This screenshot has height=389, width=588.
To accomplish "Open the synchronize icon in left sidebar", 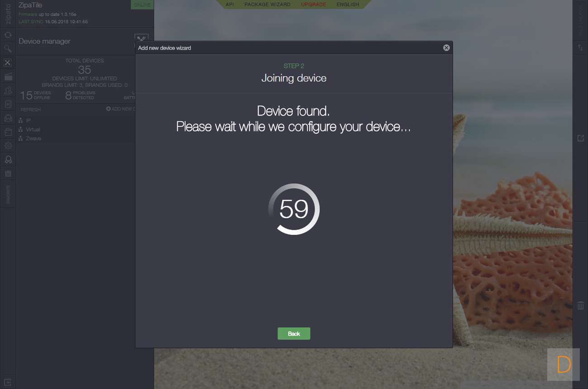I will [x=8, y=35].
